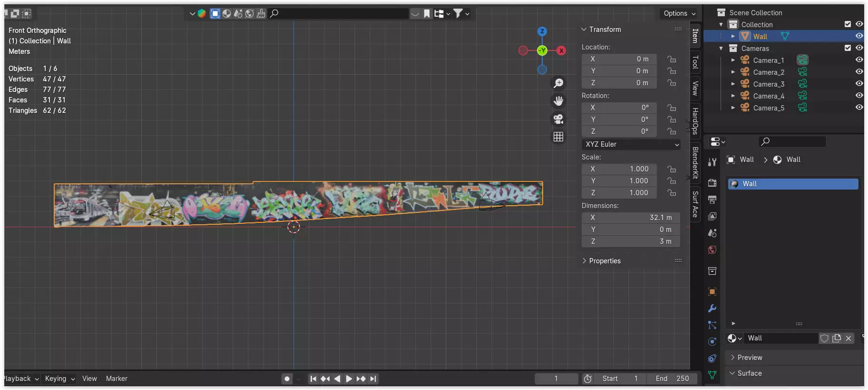Jump to timeline end frame button

pyautogui.click(x=373, y=379)
